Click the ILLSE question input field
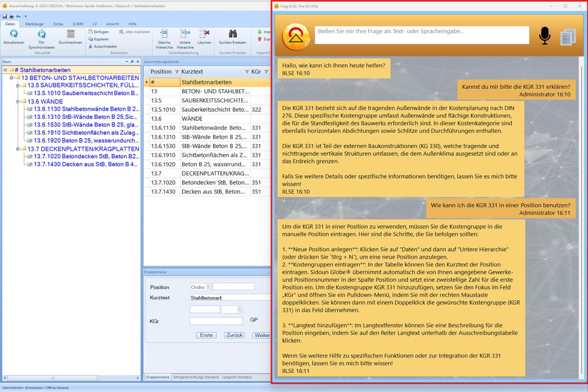This screenshot has width=588, height=392. (421, 35)
